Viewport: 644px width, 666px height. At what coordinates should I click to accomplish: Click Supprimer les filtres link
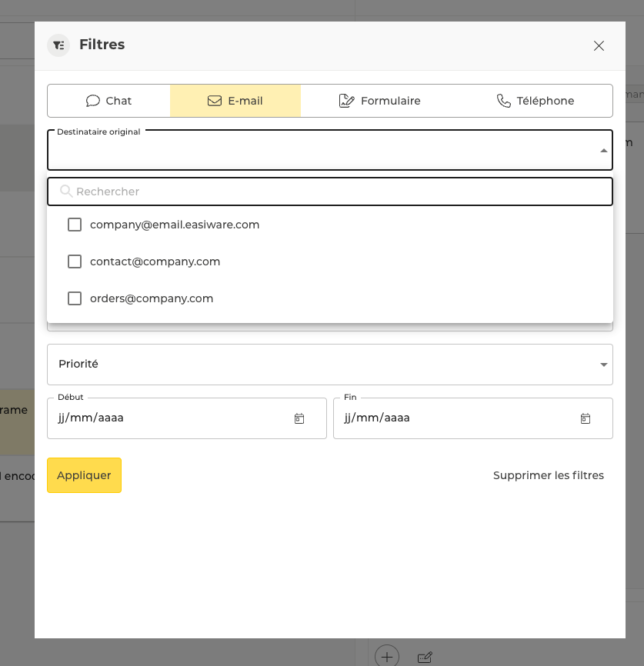point(548,475)
